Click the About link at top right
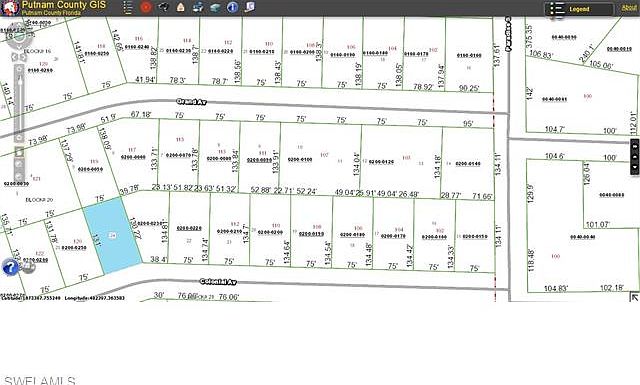 click(x=629, y=8)
